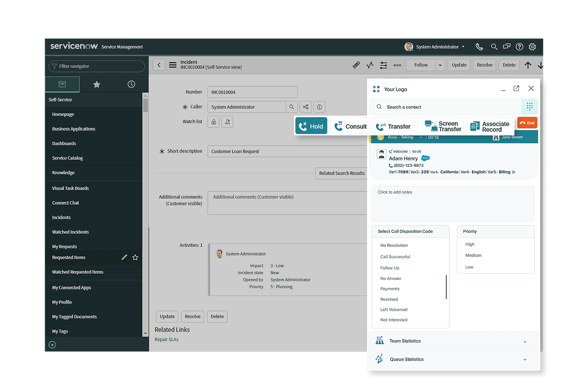The image size is (588, 390).
Task: Click Search a contact field
Action: click(x=445, y=107)
